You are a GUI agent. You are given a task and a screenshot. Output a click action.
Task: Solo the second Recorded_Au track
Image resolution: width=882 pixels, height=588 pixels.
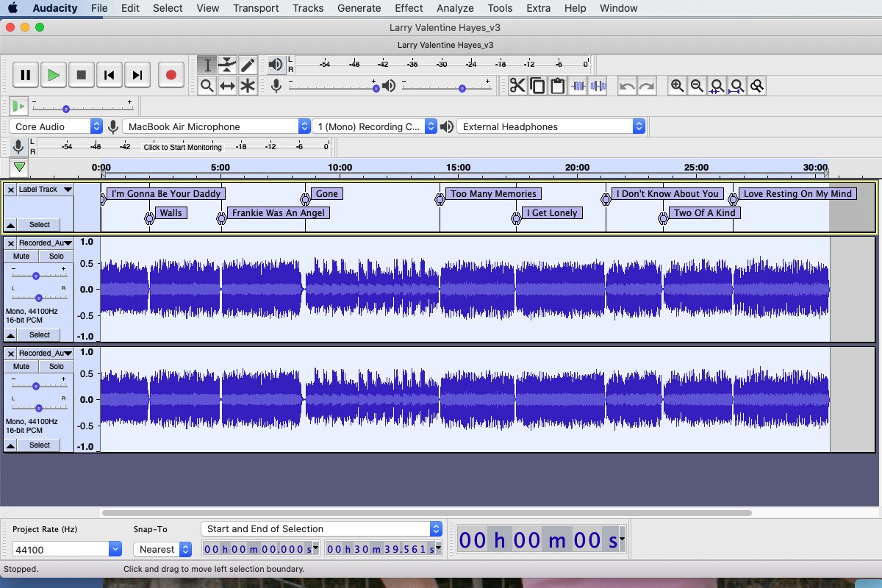pos(57,366)
